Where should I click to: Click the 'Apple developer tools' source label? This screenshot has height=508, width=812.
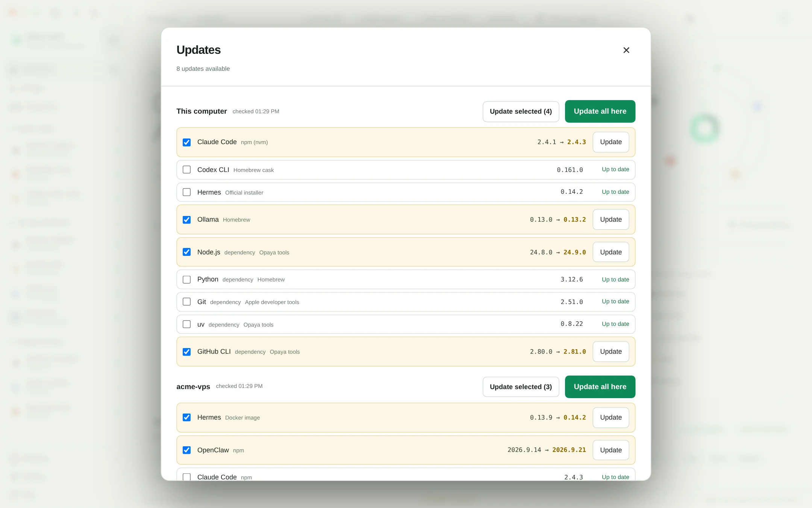tap(272, 302)
